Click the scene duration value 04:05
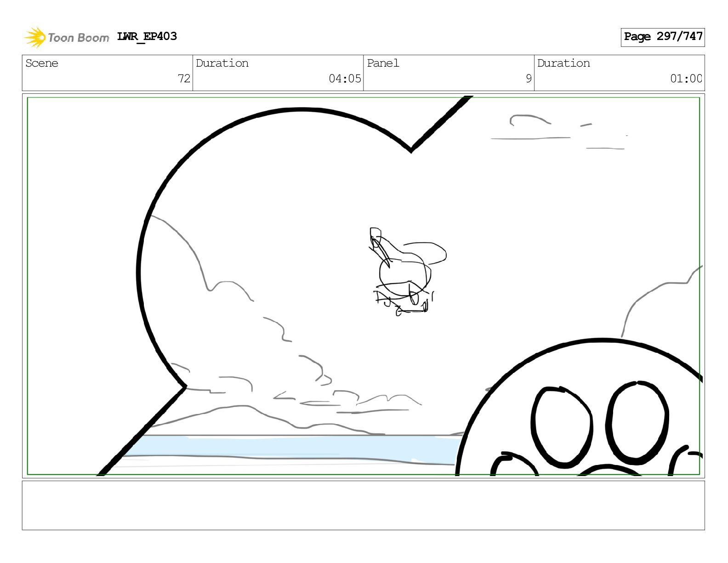 (x=345, y=79)
